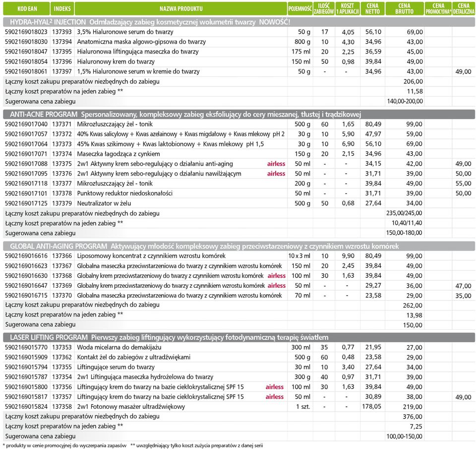
Task: Click airless label in index 137356 row
Action: 274,386
